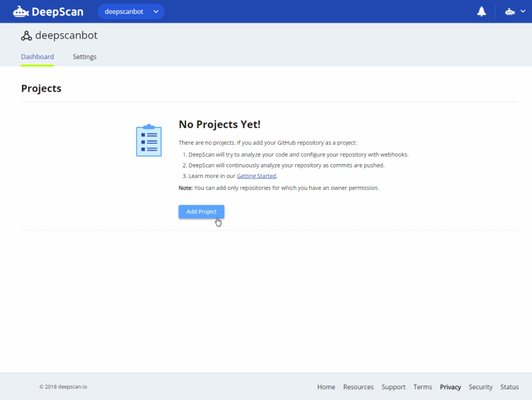Viewport: 532px width, 400px height.
Task: Expand the deepscanbot team selector dropdown
Action: coord(131,11)
